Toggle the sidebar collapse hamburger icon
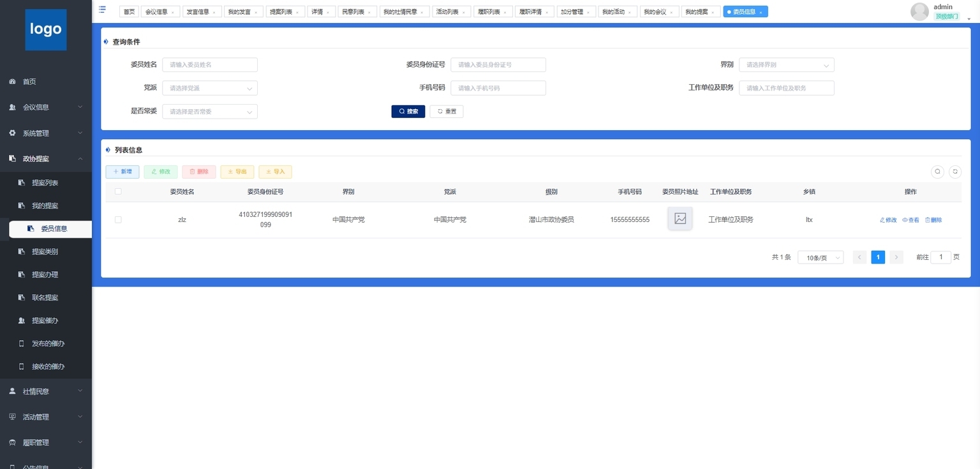Screen dimensions: 980x469 click(x=102, y=10)
